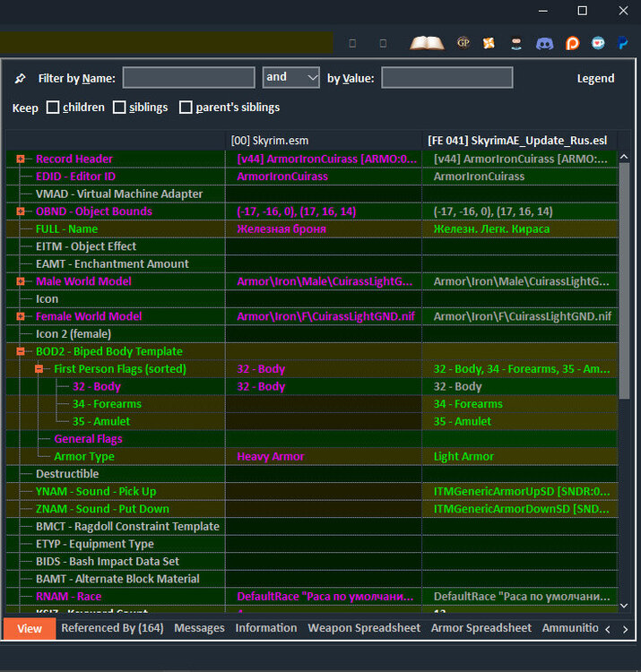This screenshot has height=672, width=641.
Task: Click the forward navigation arrow in toolbar
Action: click(x=384, y=43)
